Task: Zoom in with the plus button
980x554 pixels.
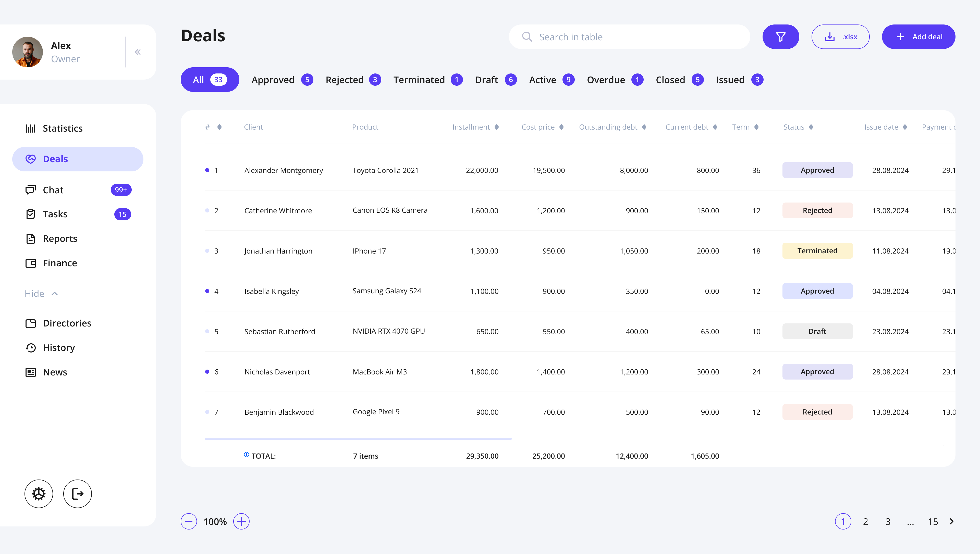Action: point(241,521)
